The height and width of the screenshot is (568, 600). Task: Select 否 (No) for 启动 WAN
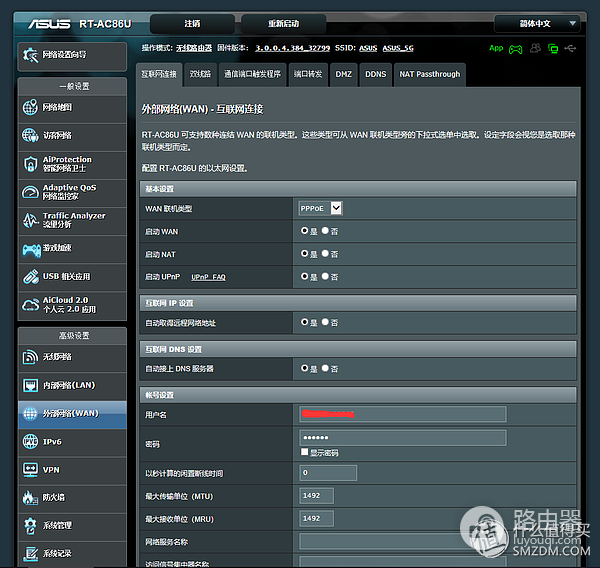pos(326,231)
